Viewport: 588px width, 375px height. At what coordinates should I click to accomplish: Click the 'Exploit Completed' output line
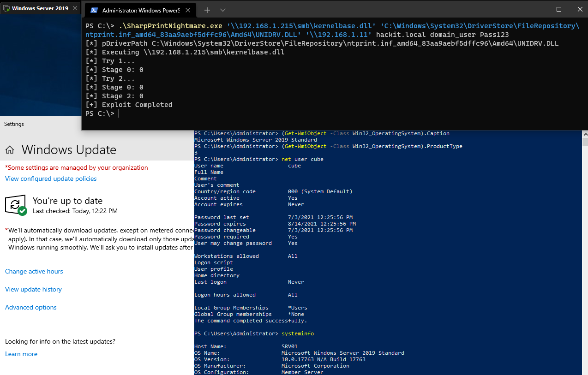click(x=129, y=105)
